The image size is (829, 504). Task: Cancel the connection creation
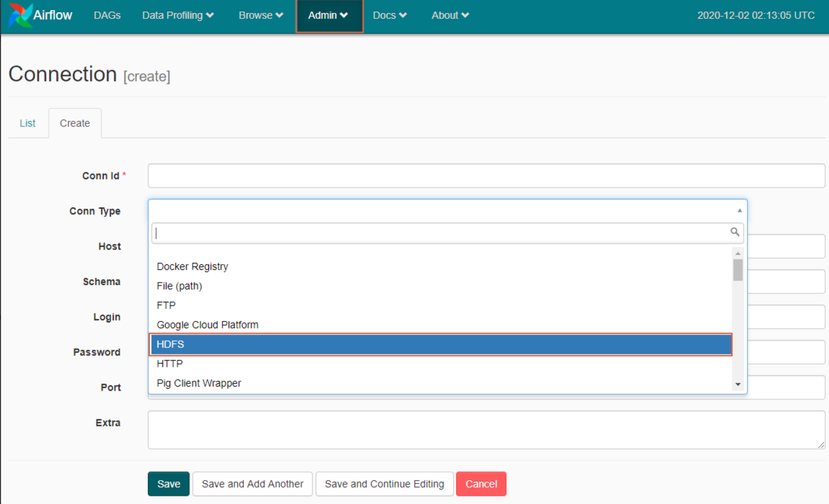click(x=481, y=484)
